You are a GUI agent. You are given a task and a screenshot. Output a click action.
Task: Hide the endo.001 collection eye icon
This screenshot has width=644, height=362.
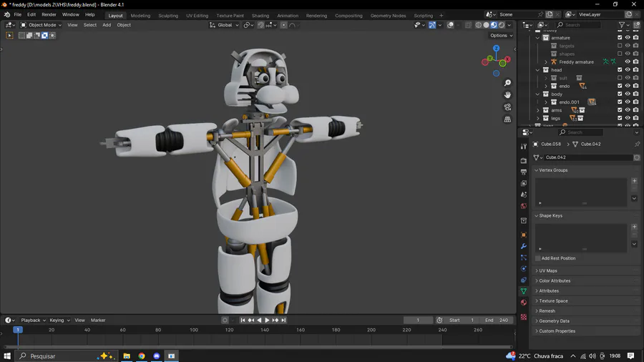tap(628, 102)
